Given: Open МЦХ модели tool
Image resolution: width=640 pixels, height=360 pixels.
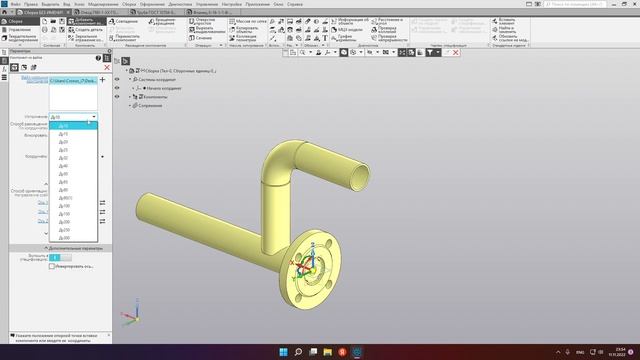Looking at the screenshot, I should [347, 30].
